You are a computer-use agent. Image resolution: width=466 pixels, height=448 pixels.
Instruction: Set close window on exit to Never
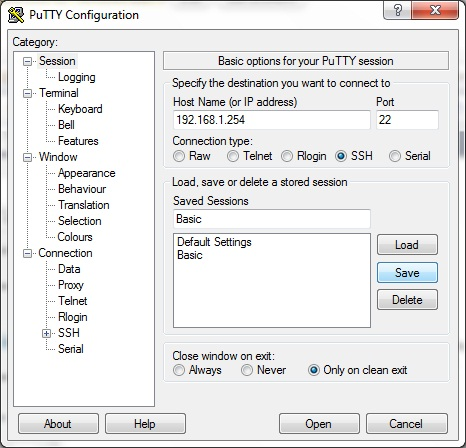pos(247,370)
